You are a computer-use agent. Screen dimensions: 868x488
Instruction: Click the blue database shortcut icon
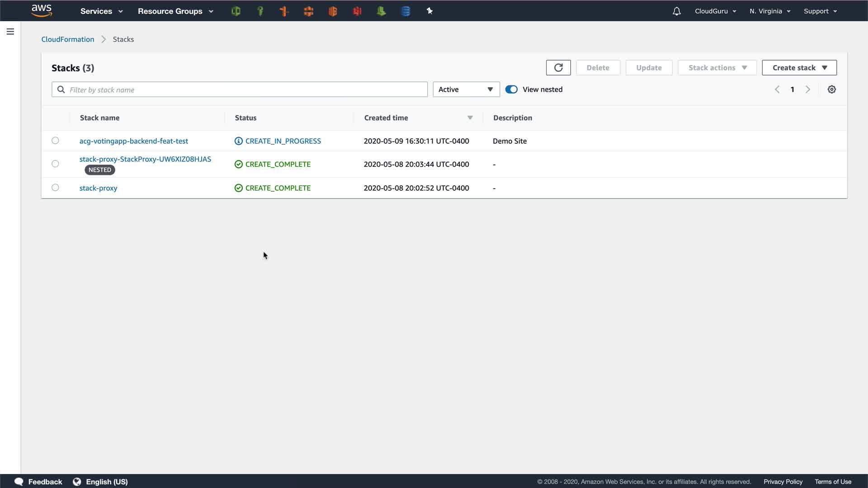coord(406,11)
